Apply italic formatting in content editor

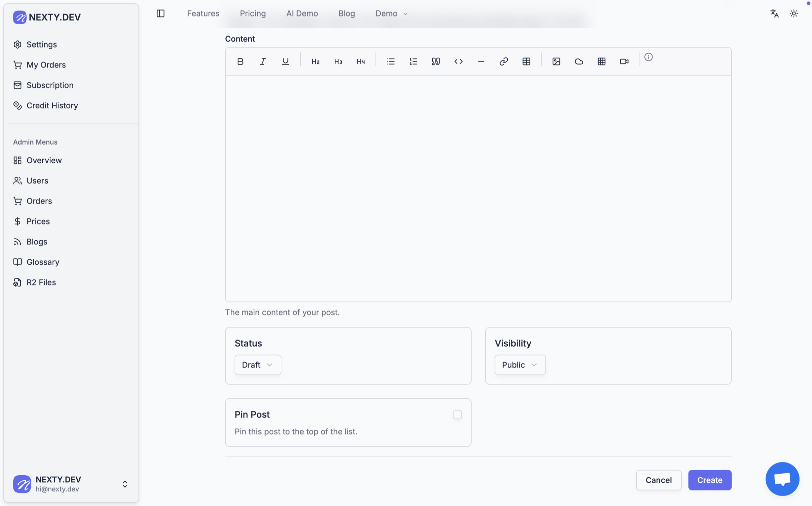(263, 61)
